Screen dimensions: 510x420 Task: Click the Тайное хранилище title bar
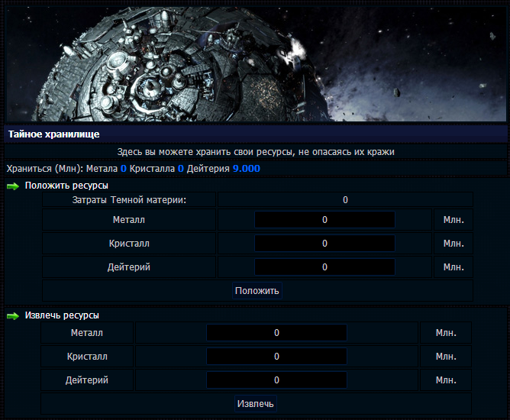[255, 134]
